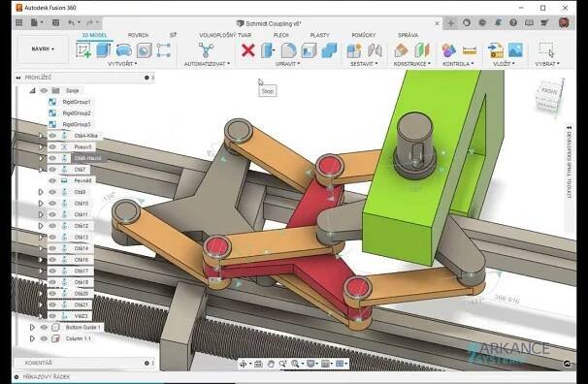Click the red X Delete tool

(x=247, y=50)
